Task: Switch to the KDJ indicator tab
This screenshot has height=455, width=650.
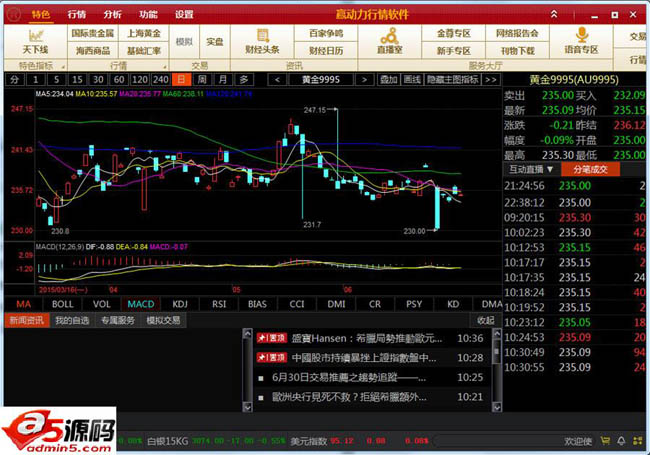Action: pos(180,303)
